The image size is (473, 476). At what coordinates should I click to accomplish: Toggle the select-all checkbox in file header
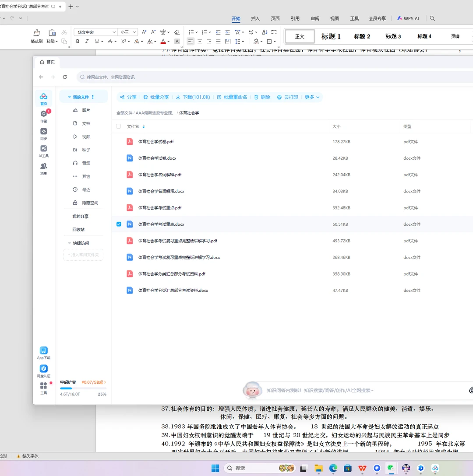(119, 126)
